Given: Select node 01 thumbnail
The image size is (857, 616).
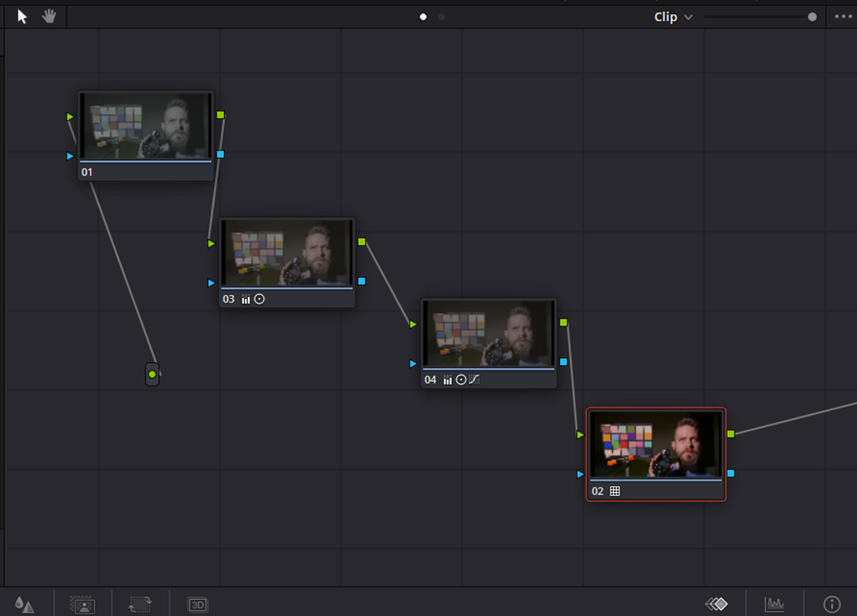Looking at the screenshot, I should [x=146, y=126].
